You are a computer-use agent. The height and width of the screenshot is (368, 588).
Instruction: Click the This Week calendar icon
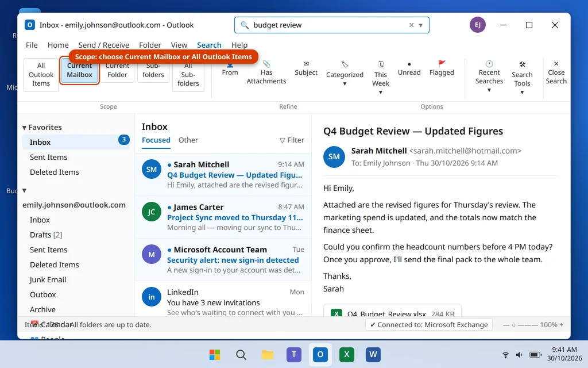coord(380,64)
